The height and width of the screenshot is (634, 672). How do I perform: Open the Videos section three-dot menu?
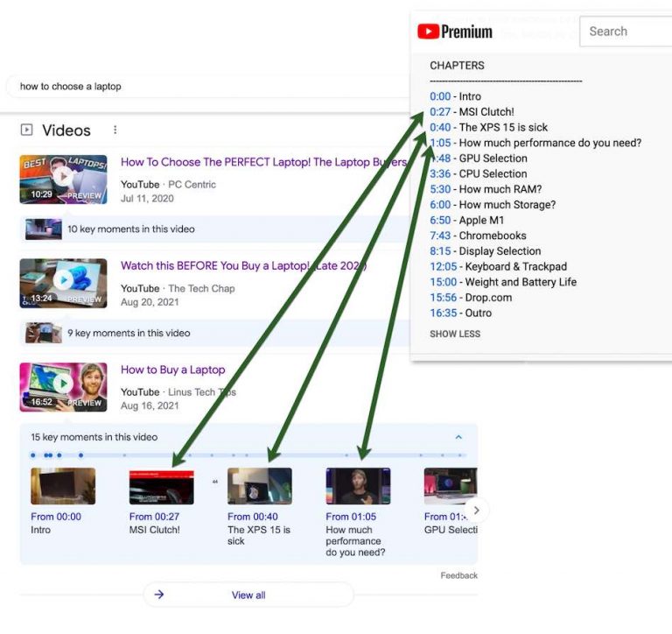pyautogui.click(x=115, y=130)
